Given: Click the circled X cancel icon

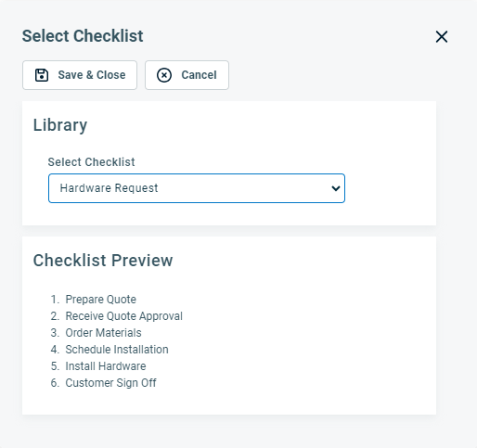Looking at the screenshot, I should point(164,75).
